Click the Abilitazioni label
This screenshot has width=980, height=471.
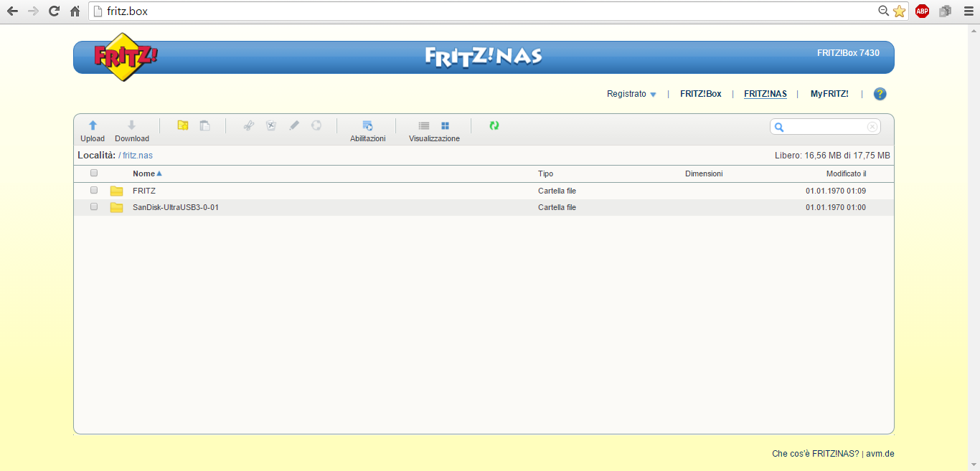(x=368, y=138)
